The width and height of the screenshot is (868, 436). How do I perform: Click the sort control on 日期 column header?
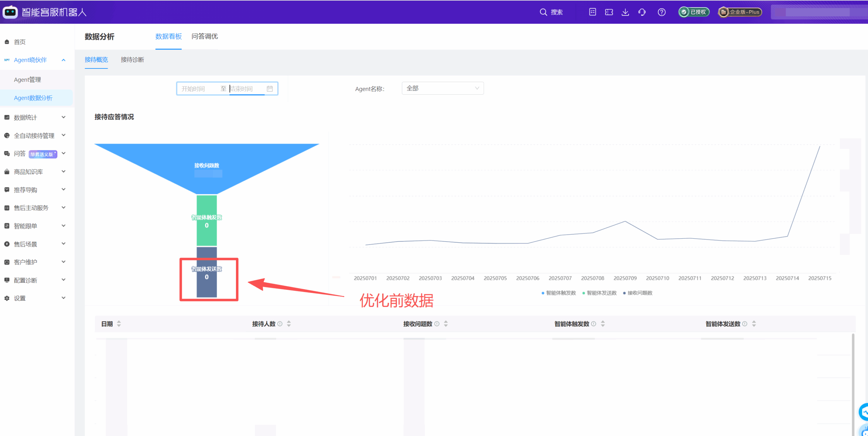click(x=119, y=323)
